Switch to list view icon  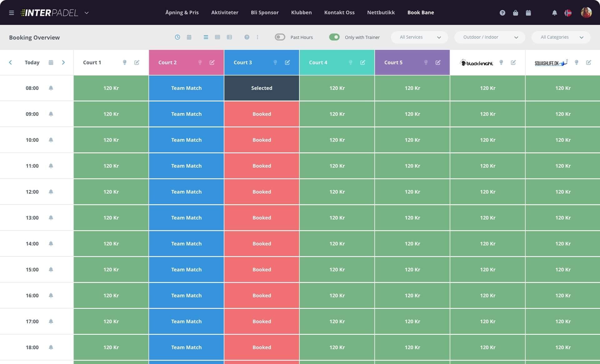[x=206, y=37]
